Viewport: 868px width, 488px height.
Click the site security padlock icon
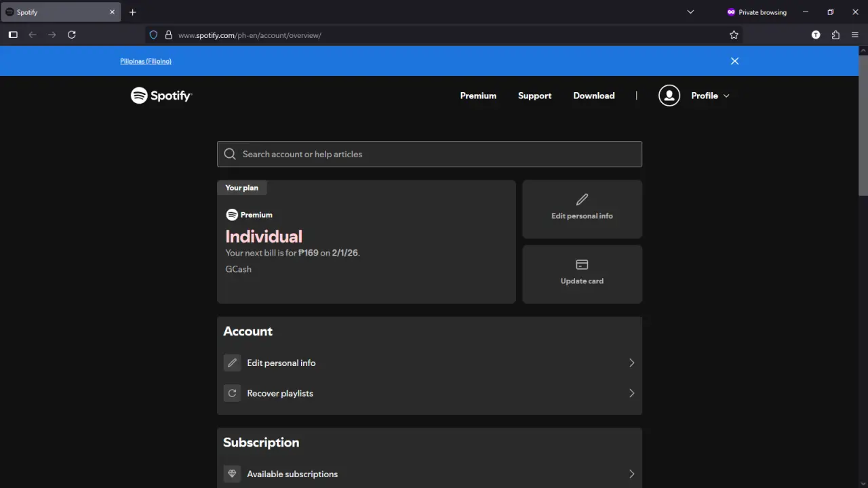point(169,35)
